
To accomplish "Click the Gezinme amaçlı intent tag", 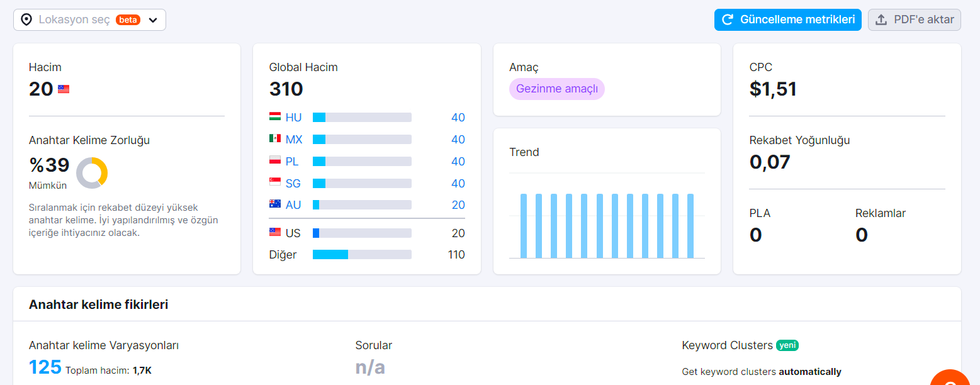I will (557, 89).
